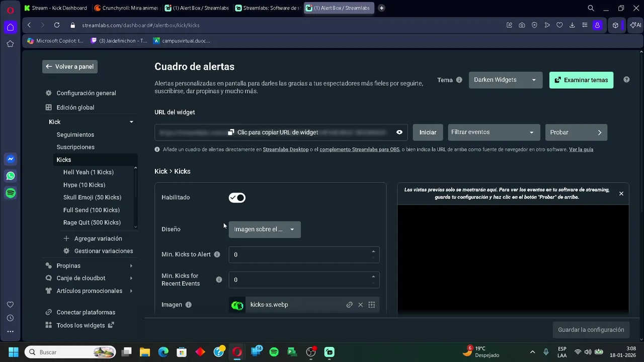
Task: Select Skull Emoji (50 Kicks) variation
Action: (x=92, y=198)
